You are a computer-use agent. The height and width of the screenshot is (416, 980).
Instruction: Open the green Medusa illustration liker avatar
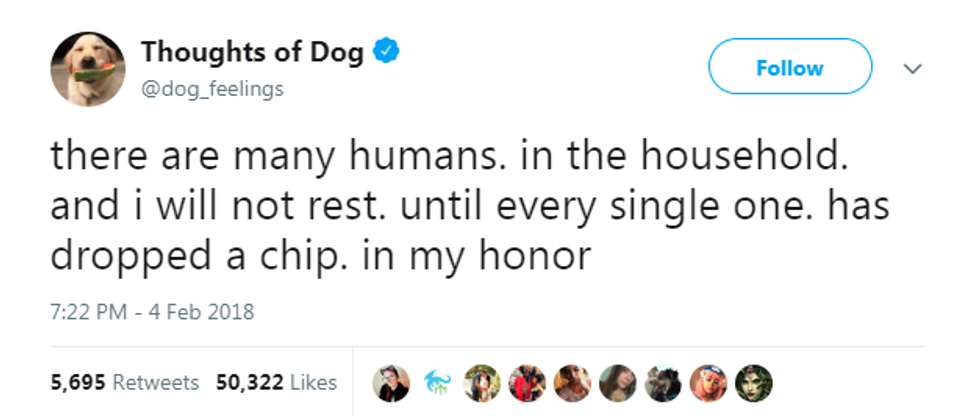(753, 383)
